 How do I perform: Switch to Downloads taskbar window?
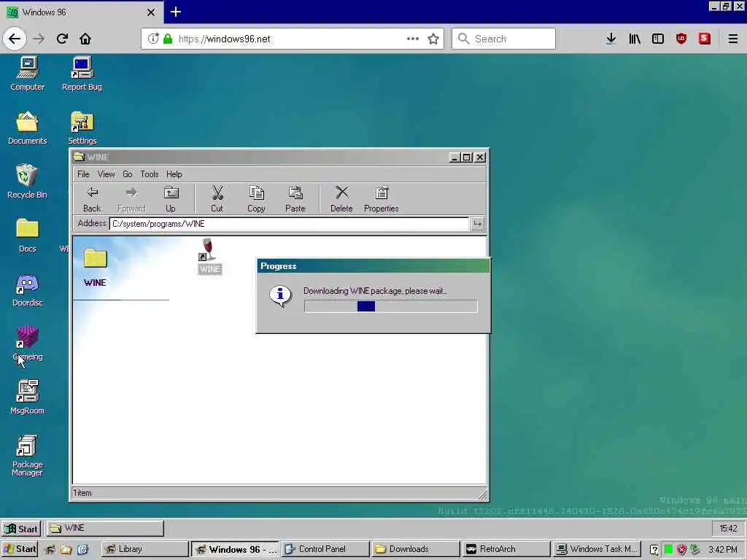pyautogui.click(x=416, y=549)
